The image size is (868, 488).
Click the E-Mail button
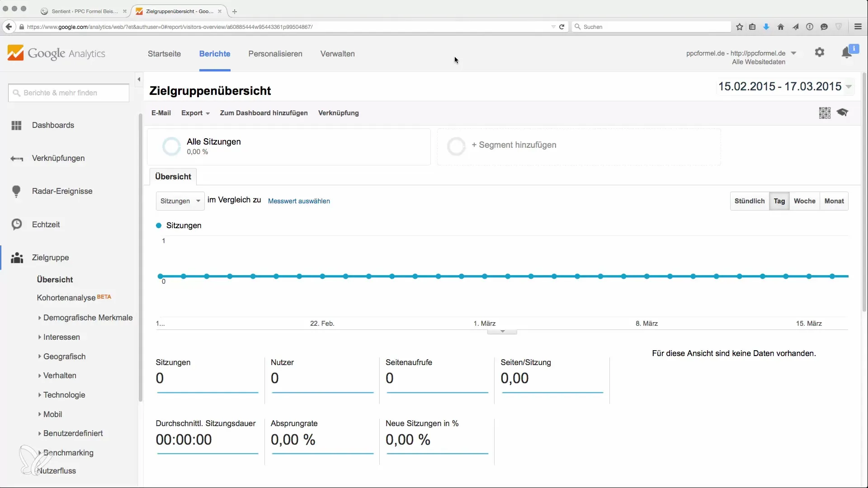pos(161,113)
